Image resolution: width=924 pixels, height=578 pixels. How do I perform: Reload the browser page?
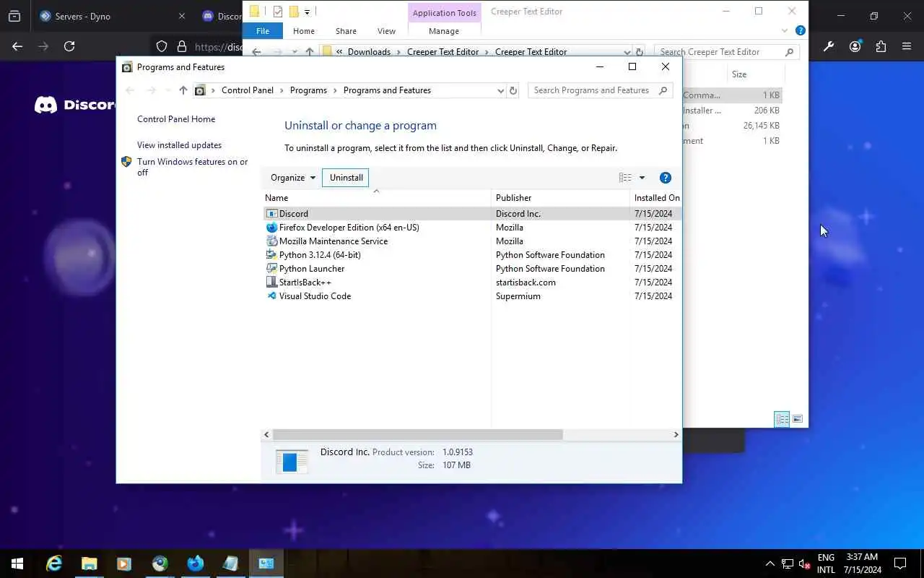[x=69, y=46]
